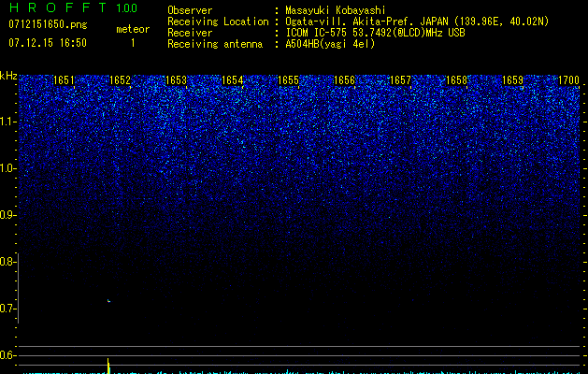
Task: Click the 1654 time marker
Action: (x=232, y=80)
